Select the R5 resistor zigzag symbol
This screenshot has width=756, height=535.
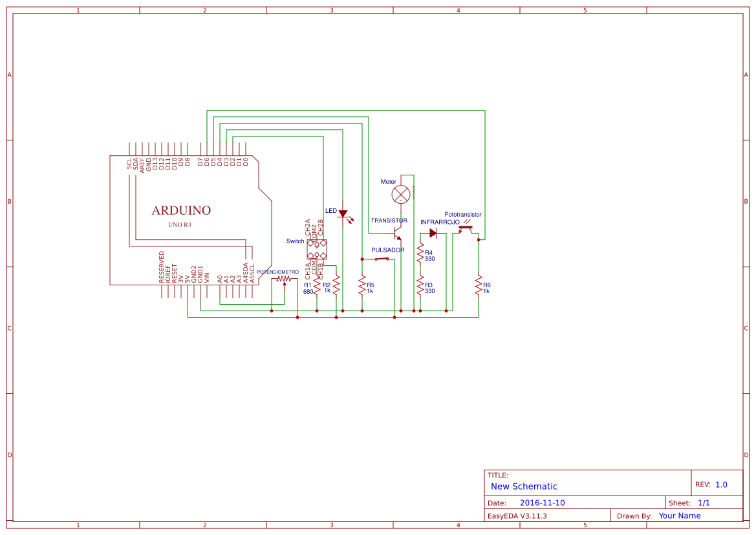362,285
